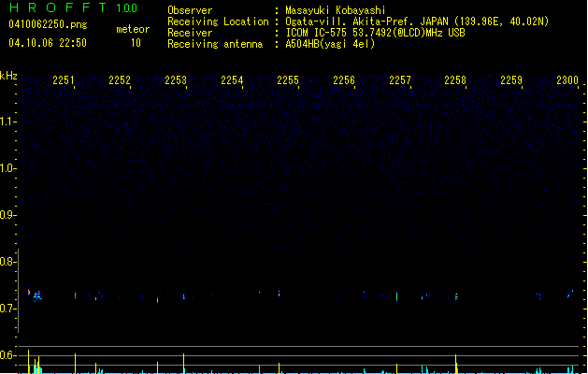Select the A504HB(yagi 4el) antenna text
The height and width of the screenshot is (374, 588).
click(330, 44)
